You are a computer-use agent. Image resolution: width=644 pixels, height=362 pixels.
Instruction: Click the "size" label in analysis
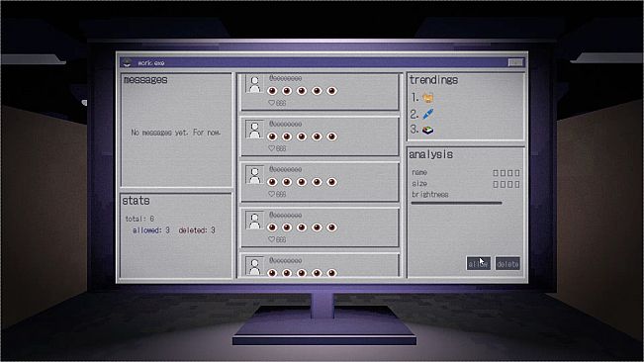(x=419, y=183)
